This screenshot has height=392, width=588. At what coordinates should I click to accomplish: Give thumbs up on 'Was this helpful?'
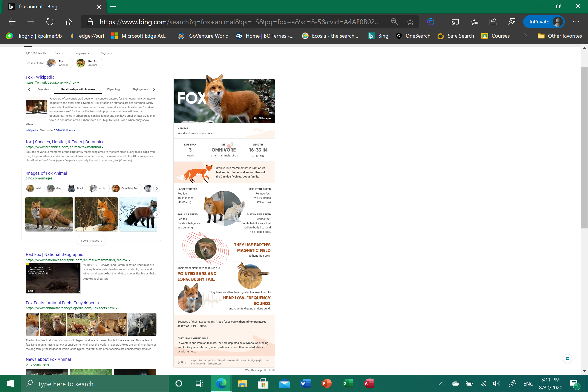[269, 370]
